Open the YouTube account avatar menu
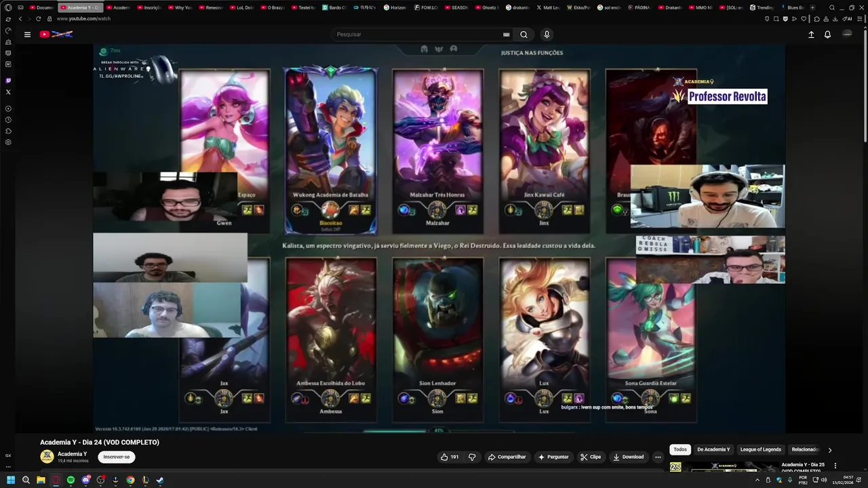The height and width of the screenshot is (488, 868). 847,35
